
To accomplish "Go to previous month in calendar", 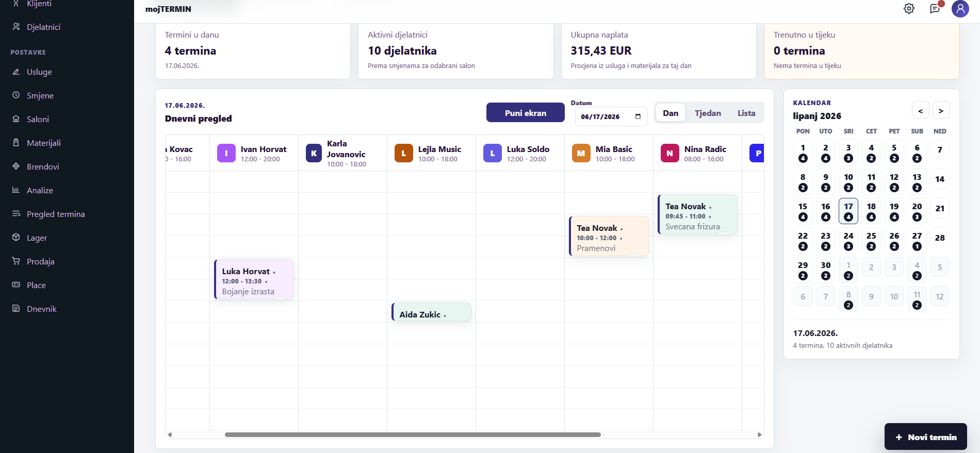I will click(920, 110).
